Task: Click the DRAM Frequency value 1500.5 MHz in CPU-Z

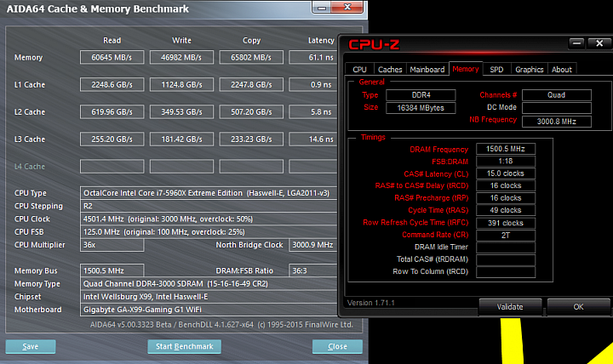Action: pos(506,149)
